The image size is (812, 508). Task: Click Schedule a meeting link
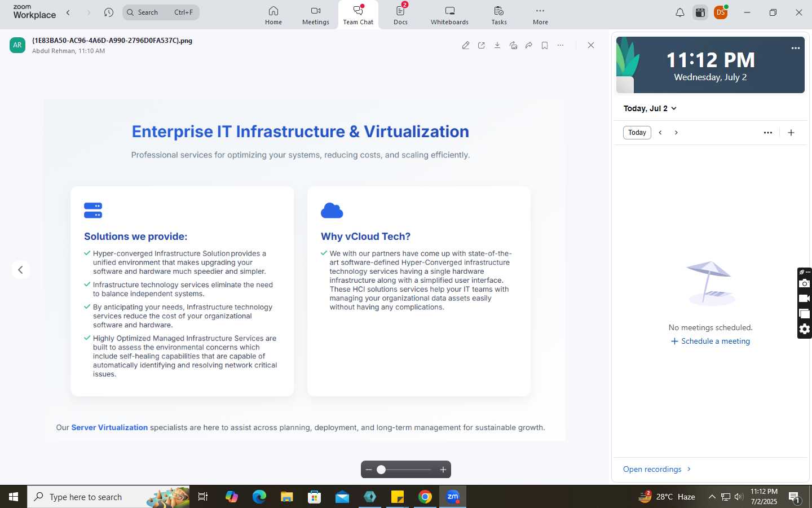[x=710, y=341]
